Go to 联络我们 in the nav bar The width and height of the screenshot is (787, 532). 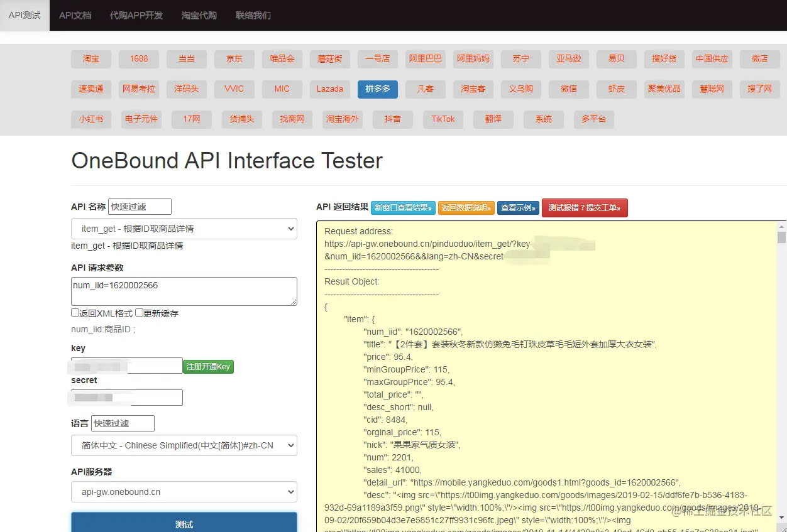pyautogui.click(x=253, y=15)
